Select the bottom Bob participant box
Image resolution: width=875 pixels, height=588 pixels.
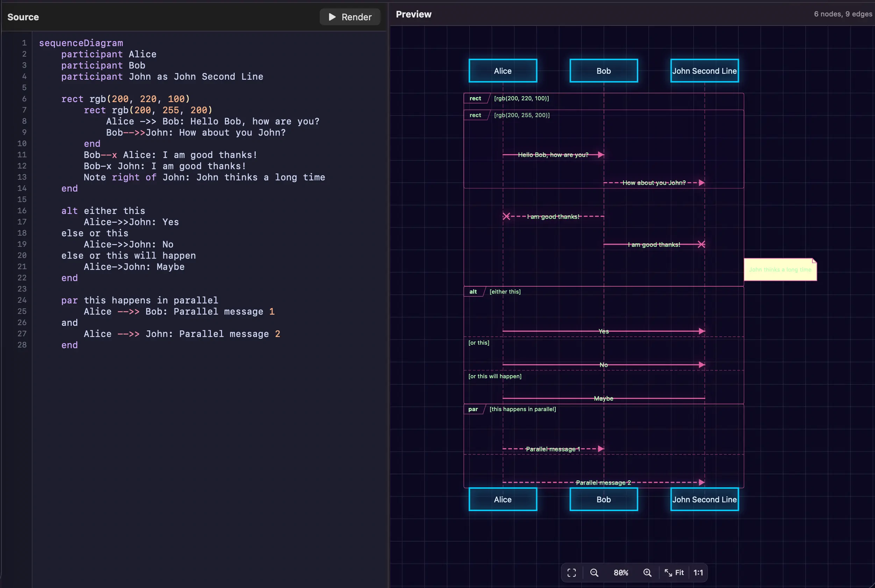(604, 499)
